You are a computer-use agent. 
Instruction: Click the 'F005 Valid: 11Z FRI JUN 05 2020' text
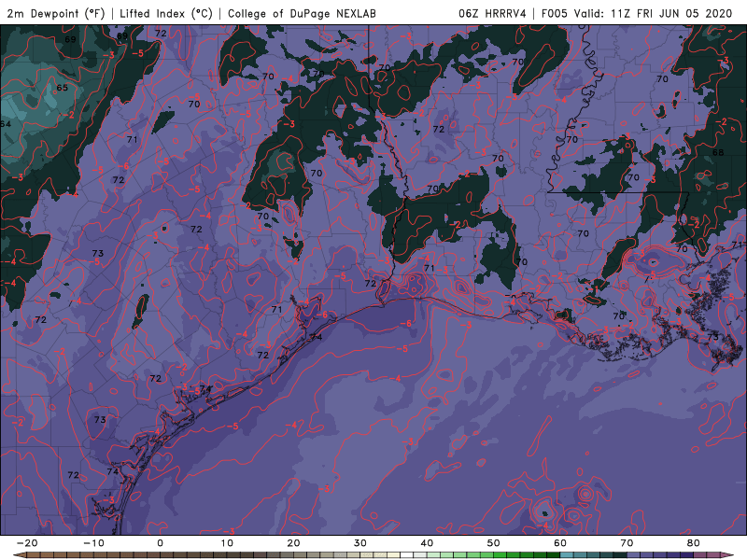click(637, 13)
